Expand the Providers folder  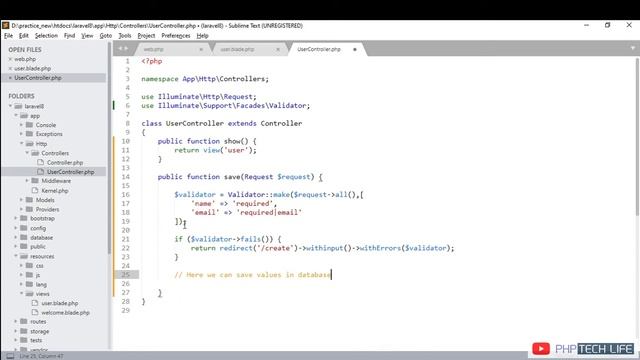(21, 209)
